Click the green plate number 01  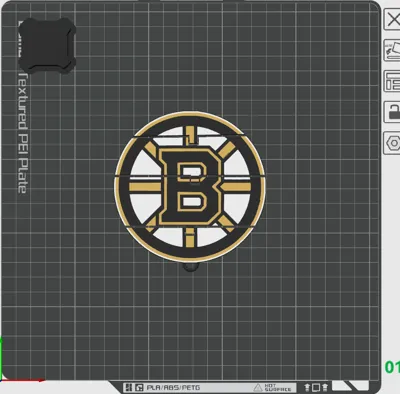click(393, 367)
